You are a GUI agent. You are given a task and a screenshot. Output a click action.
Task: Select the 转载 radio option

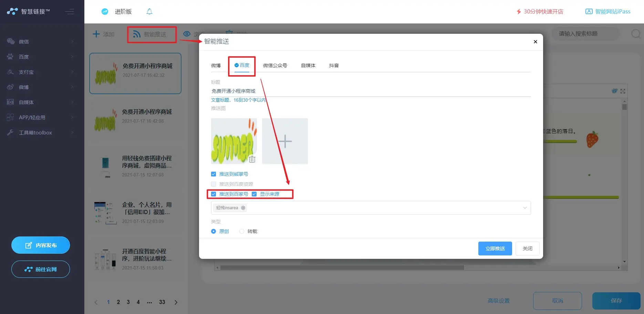click(x=242, y=231)
